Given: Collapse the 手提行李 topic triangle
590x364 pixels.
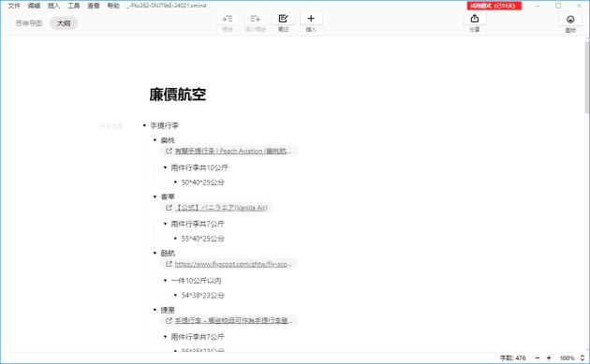Looking at the screenshot, I should (x=144, y=125).
